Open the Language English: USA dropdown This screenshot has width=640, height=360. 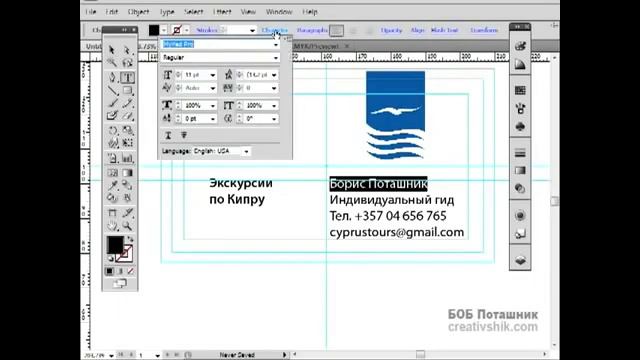[246, 151]
